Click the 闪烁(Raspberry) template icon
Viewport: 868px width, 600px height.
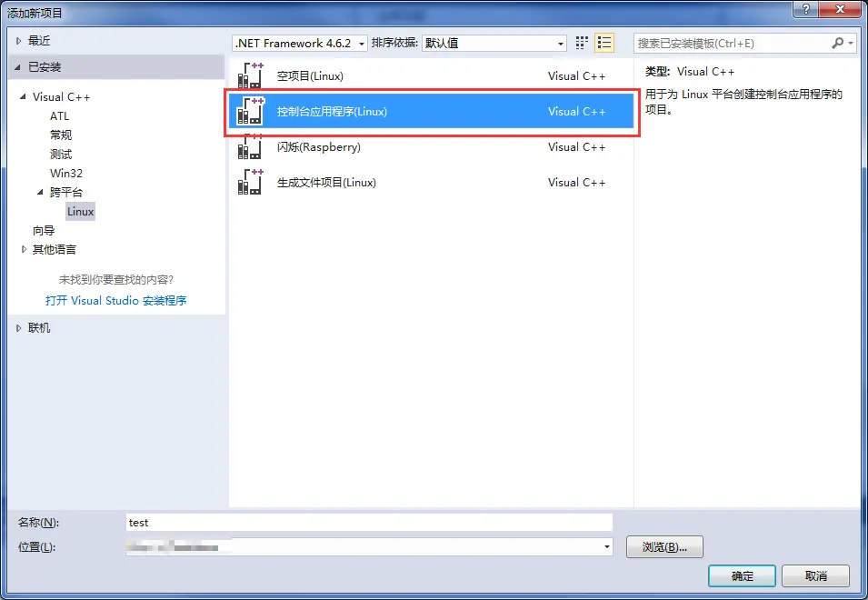(x=250, y=146)
